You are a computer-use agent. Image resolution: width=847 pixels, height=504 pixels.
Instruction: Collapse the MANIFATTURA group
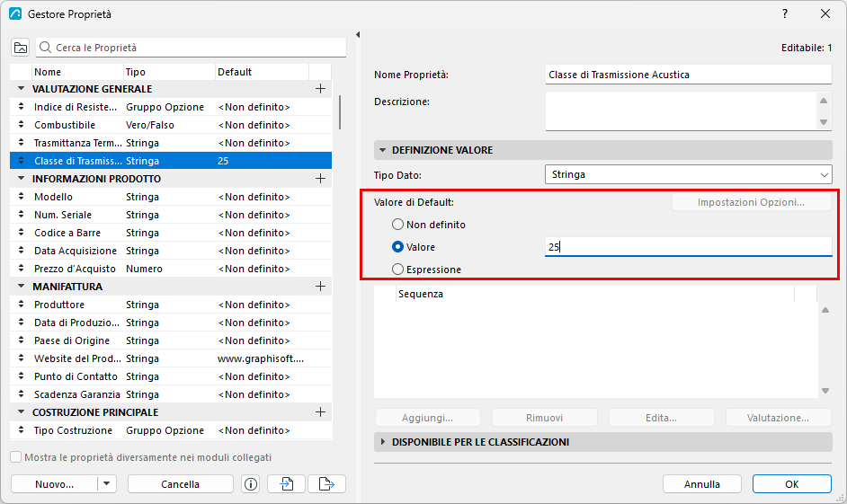tap(21, 287)
